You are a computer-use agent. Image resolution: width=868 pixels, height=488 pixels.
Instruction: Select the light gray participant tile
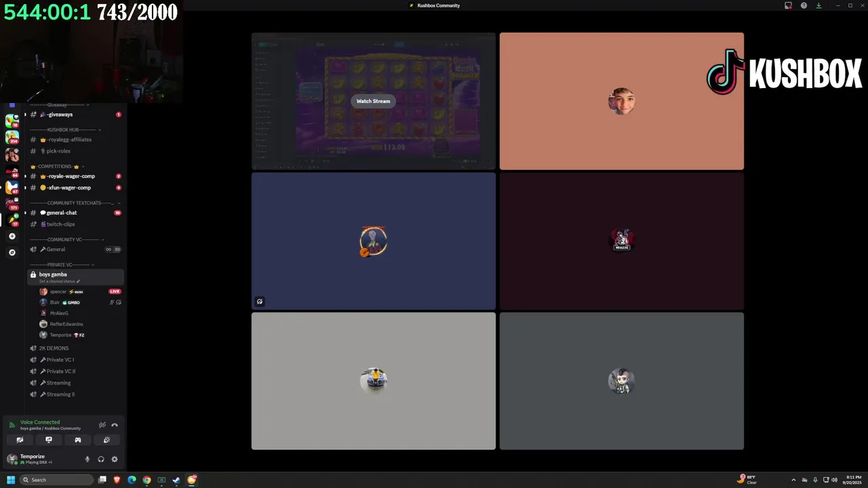click(374, 381)
